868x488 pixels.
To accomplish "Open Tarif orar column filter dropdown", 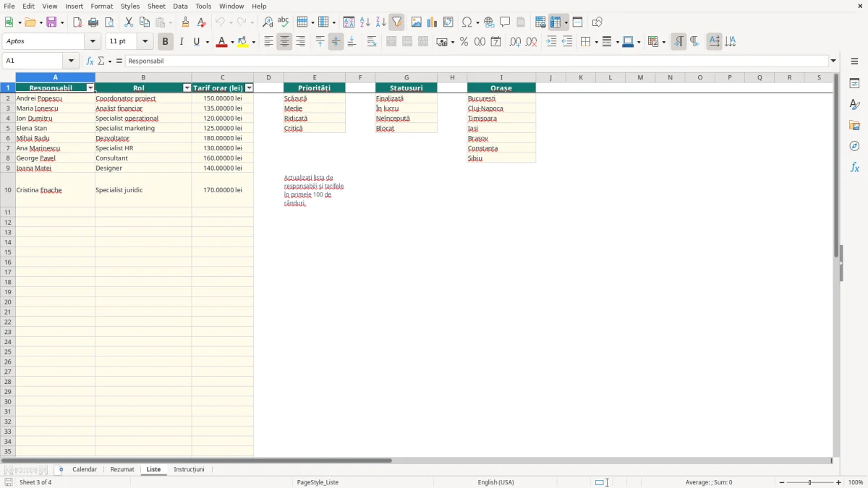I will (249, 88).
